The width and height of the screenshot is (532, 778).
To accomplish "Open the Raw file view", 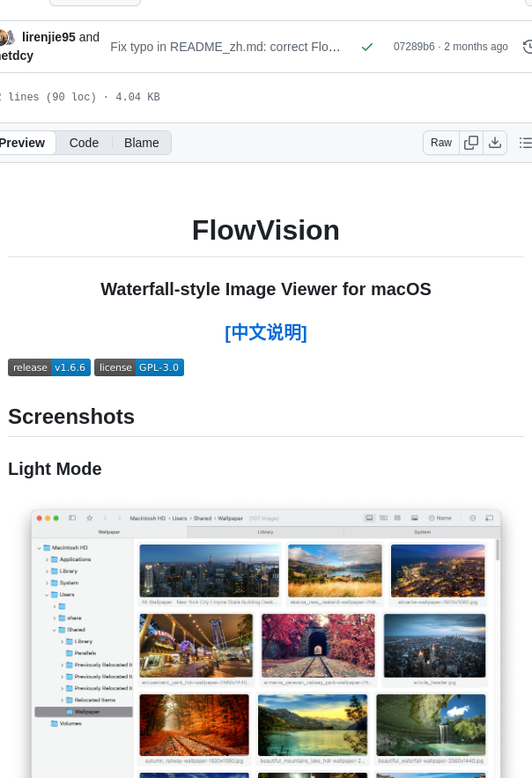I will tap(441, 143).
